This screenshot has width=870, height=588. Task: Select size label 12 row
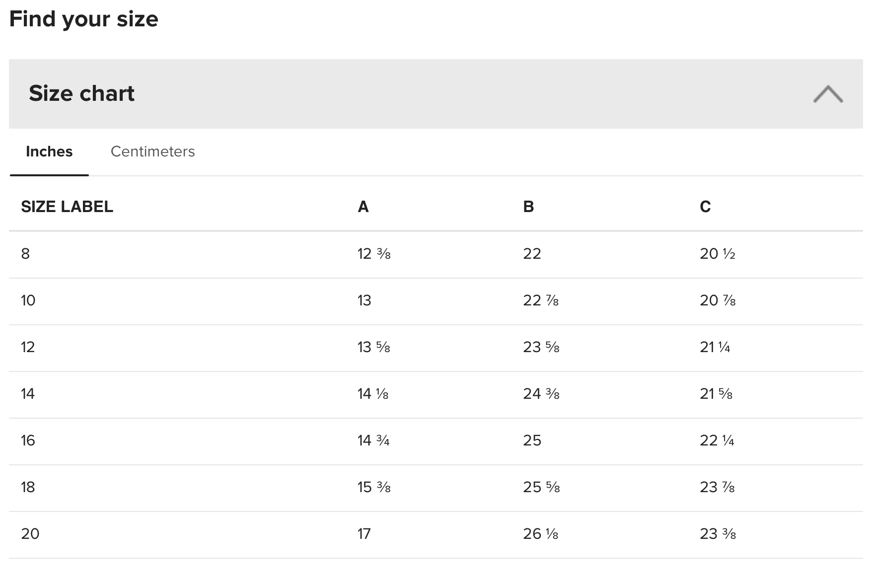[x=28, y=347]
